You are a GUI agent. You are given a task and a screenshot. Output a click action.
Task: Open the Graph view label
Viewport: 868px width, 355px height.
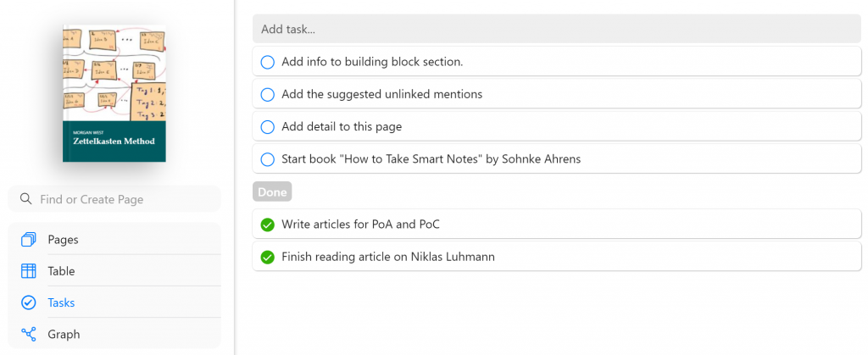click(64, 334)
